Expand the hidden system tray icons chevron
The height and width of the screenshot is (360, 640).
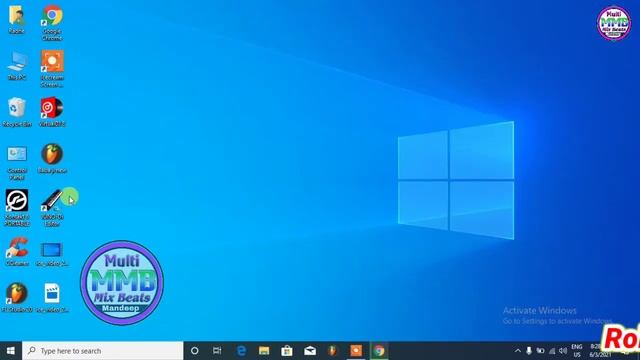coord(518,351)
